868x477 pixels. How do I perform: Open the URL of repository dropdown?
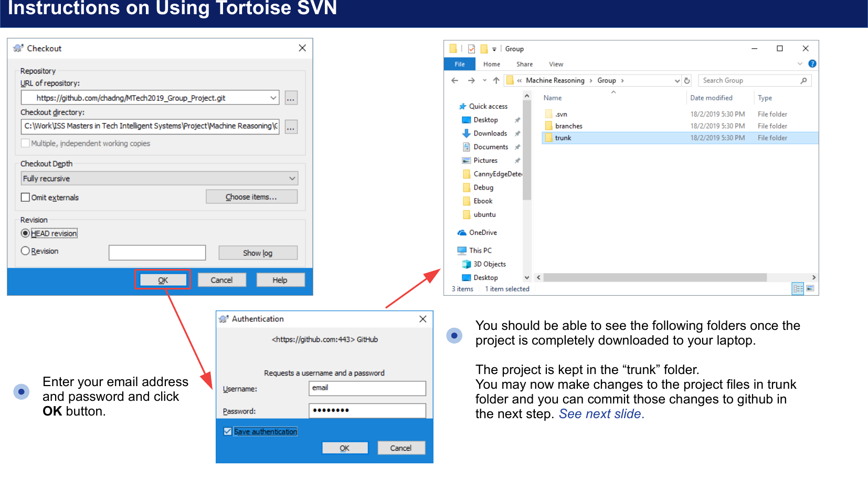(x=273, y=97)
